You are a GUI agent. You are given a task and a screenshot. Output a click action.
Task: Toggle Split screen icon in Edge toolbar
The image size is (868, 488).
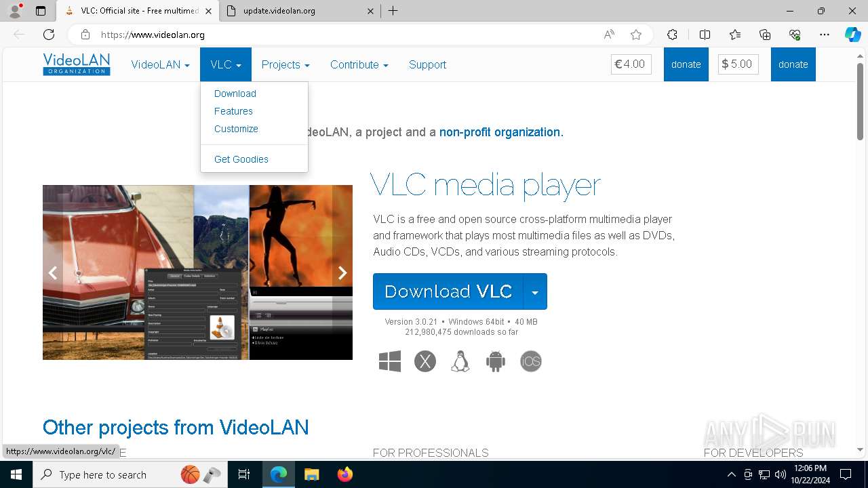click(705, 35)
